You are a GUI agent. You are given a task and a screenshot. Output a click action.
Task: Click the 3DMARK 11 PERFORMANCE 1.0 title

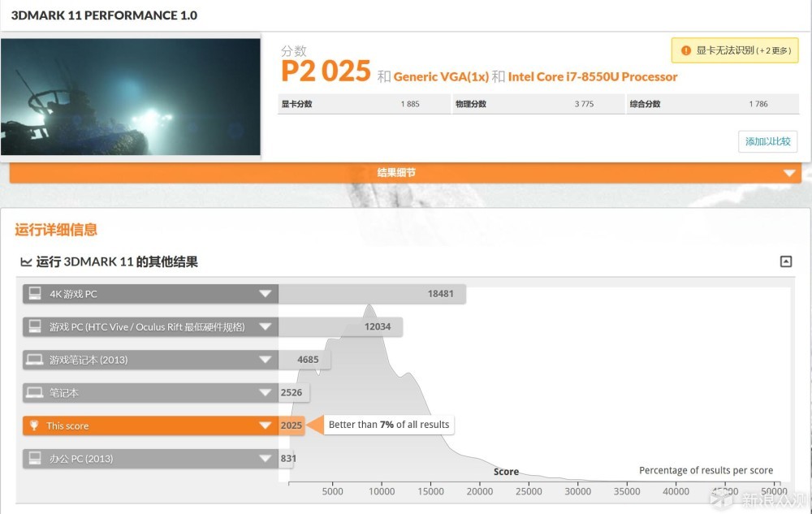coord(104,15)
